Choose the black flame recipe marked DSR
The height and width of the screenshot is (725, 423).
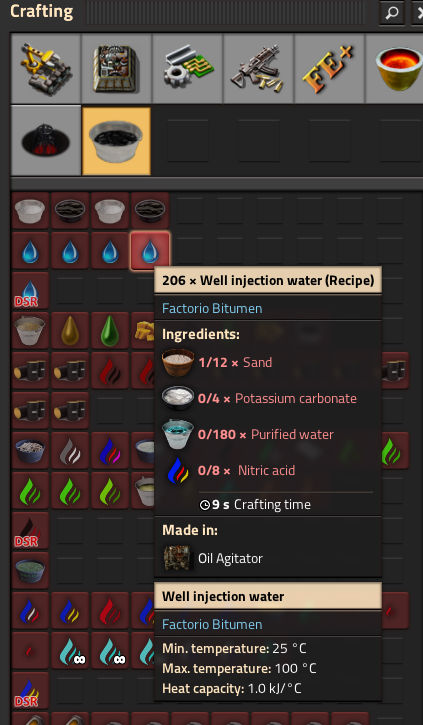pyautogui.click(x=31, y=530)
